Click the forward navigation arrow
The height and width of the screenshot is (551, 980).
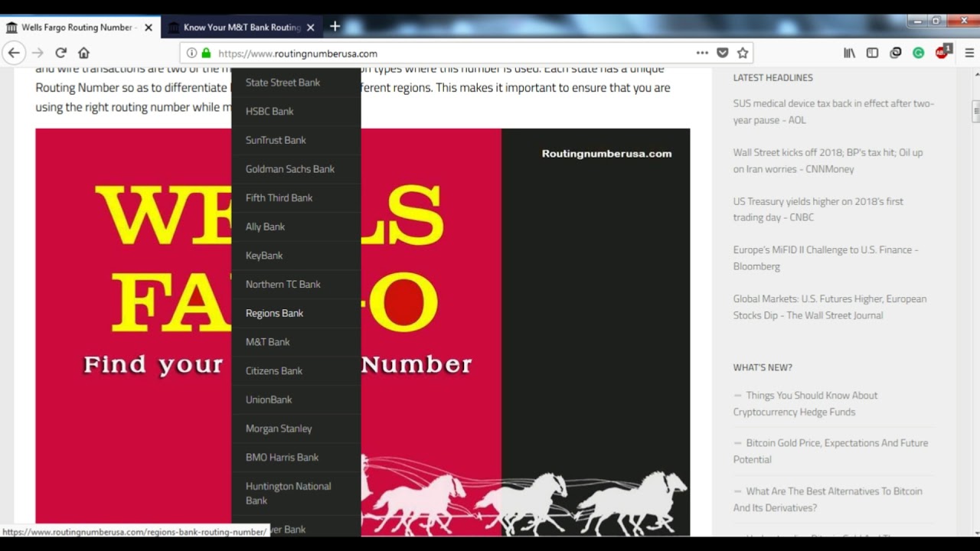pos(38,53)
